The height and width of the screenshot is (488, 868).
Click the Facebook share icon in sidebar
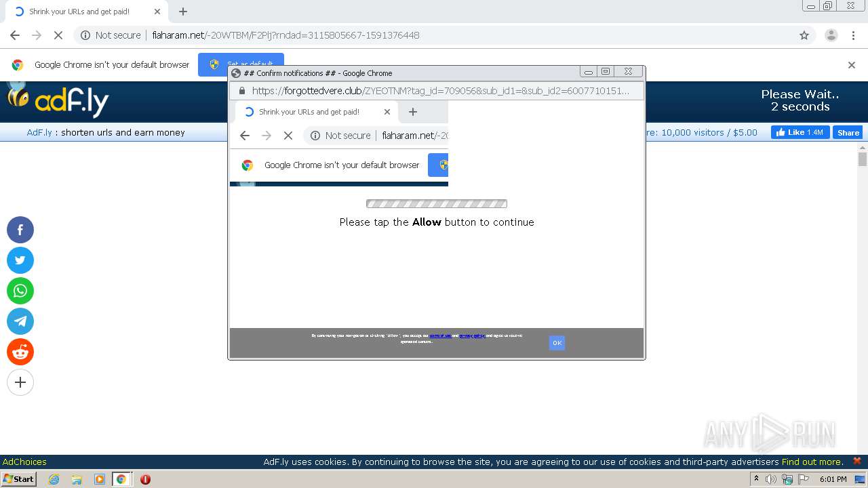(20, 230)
